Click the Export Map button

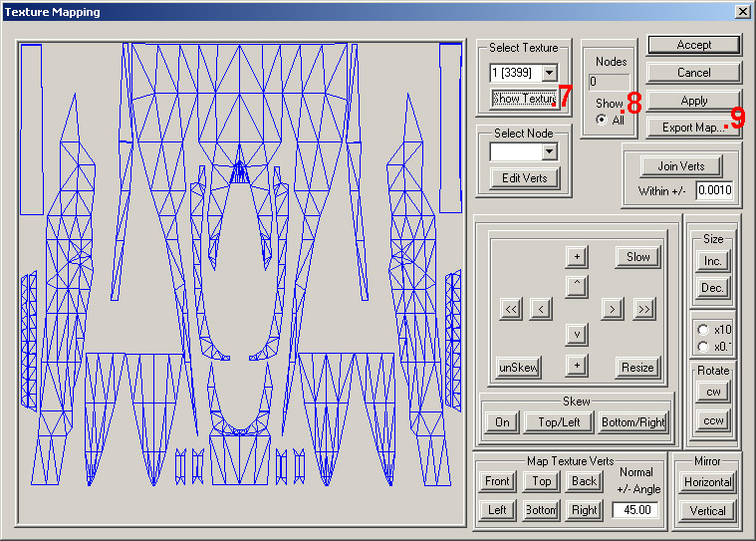pyautogui.click(x=691, y=128)
